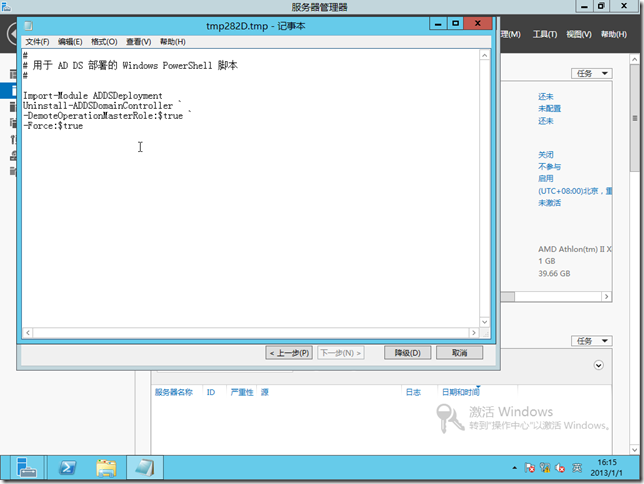Open the Notepad 文件(F) menu
This screenshot has height=484, width=644.
coord(37,42)
